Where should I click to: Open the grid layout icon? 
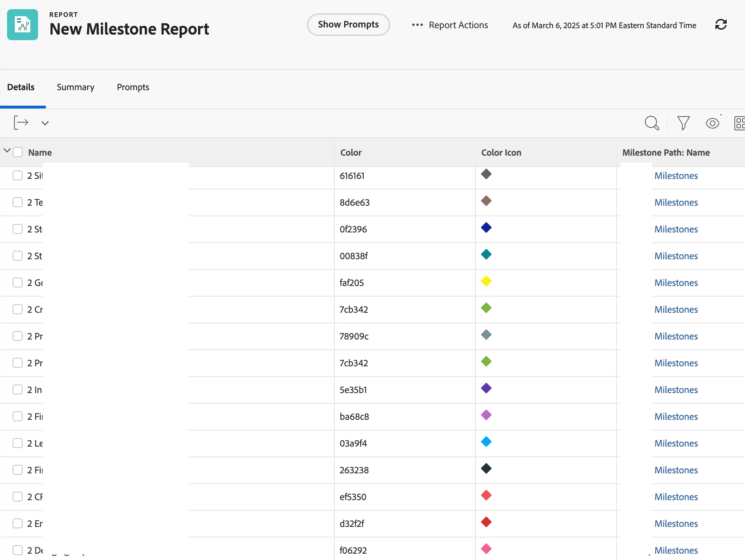point(739,123)
